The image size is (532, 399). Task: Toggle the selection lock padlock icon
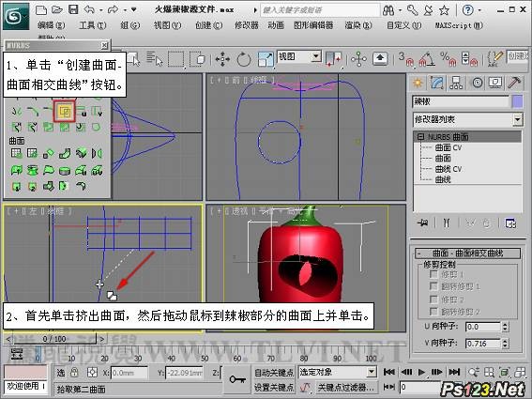(75, 373)
